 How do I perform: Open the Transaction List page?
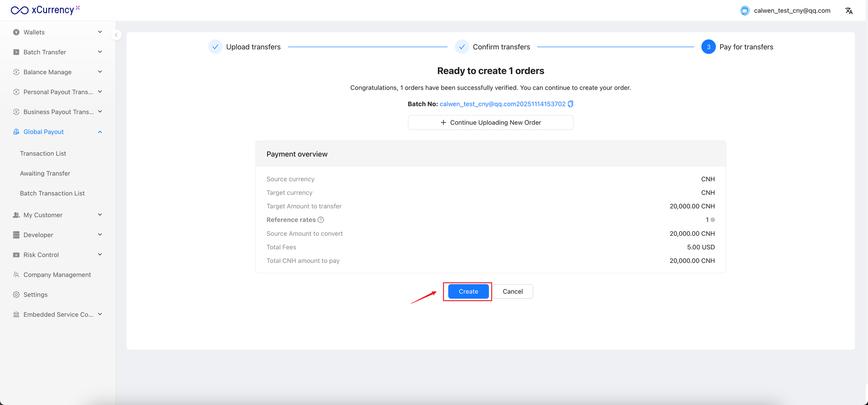click(x=43, y=154)
